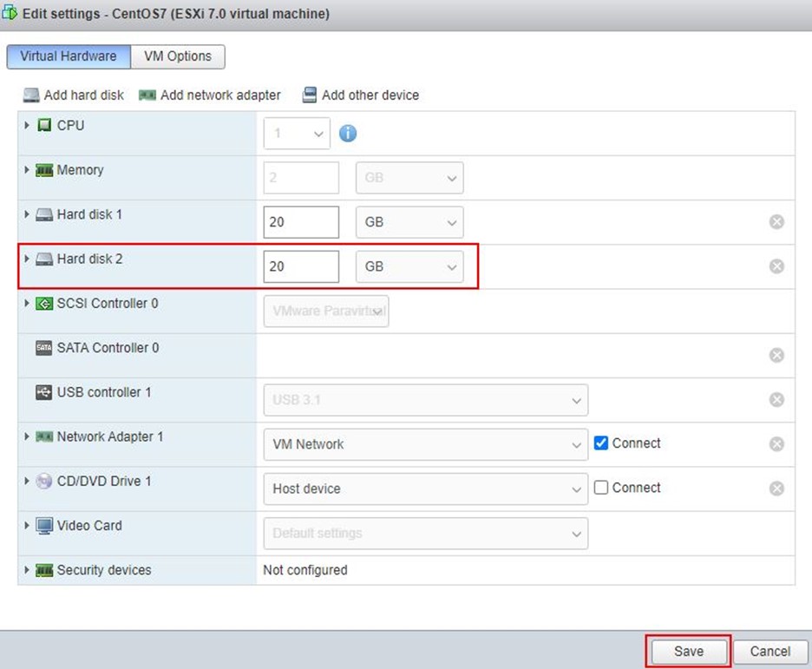Focus the Memory size input field
The height and width of the screenshot is (669, 812).
301,178
